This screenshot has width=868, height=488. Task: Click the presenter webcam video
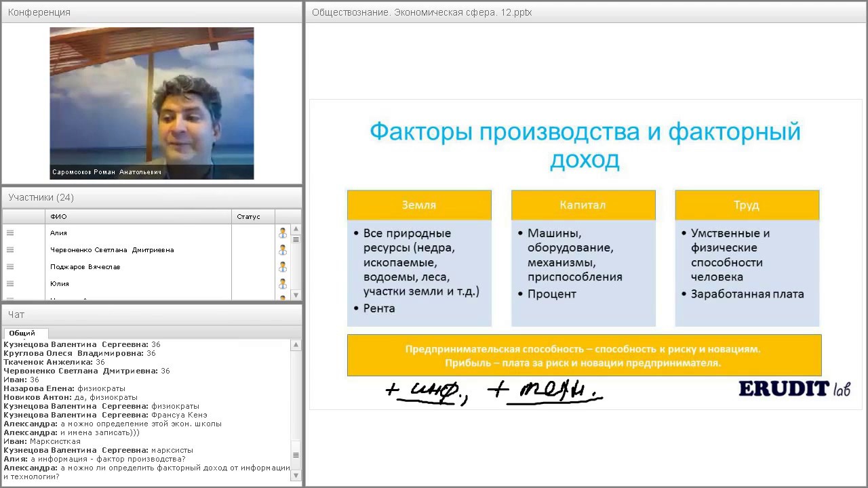[x=152, y=103]
